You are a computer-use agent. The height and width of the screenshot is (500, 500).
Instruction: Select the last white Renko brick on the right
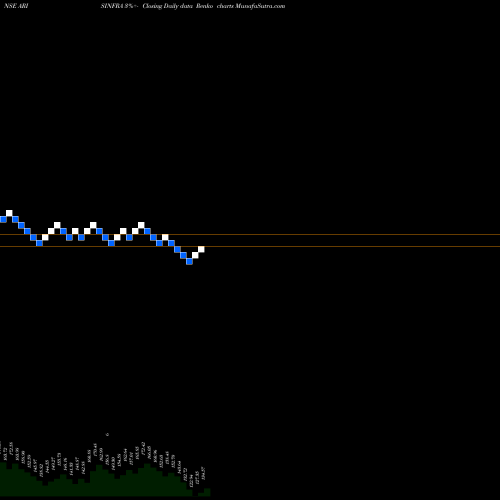[x=201, y=249]
